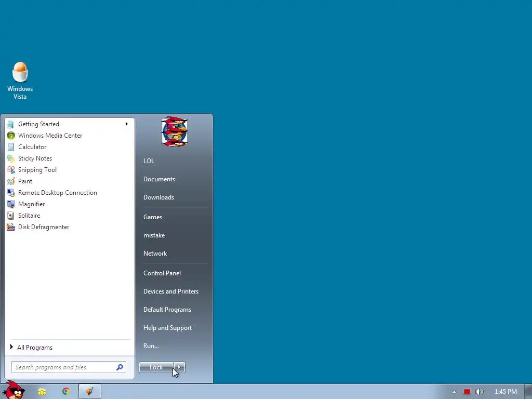Viewport: 532px width, 399px height.
Task: Click Run... in Start menu
Action: point(151,346)
